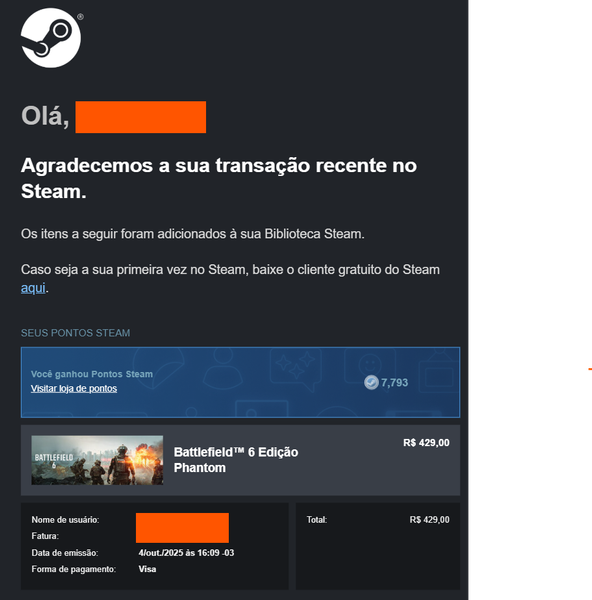This screenshot has height=600, width=592.
Task: Click the R$ 429,00 item price
Action: [426, 443]
